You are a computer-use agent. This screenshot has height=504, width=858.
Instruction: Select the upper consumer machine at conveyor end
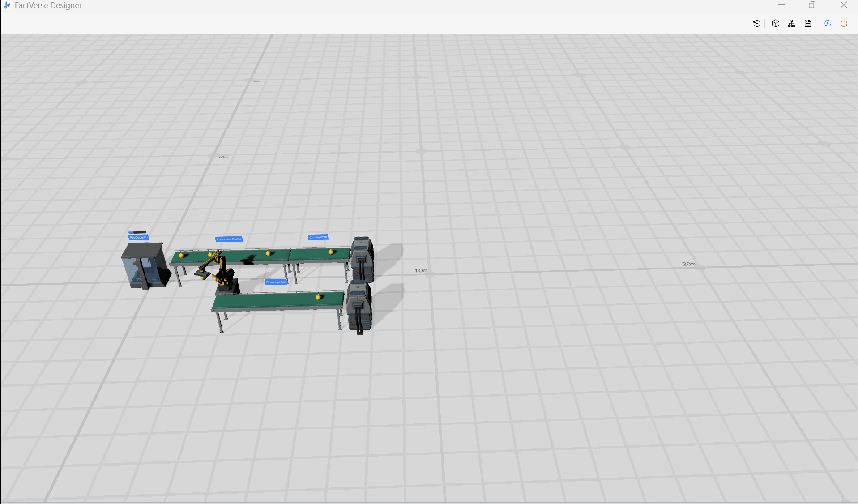362,259
